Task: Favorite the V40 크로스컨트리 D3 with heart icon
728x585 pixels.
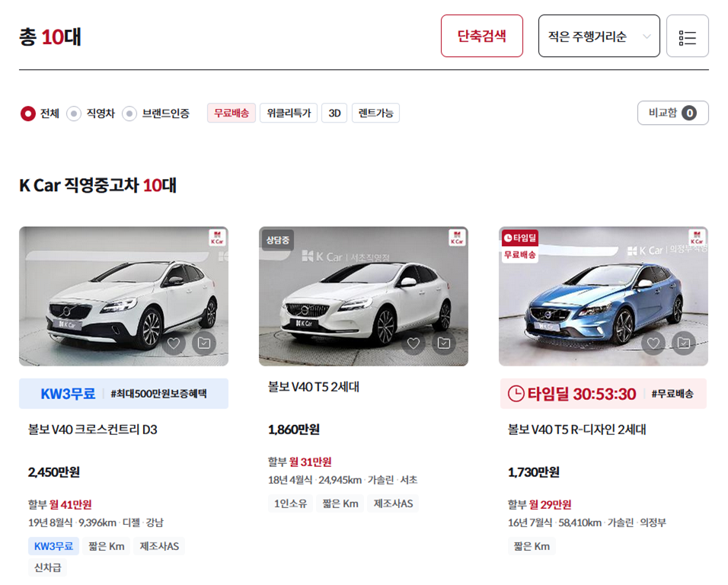Action: [x=174, y=343]
